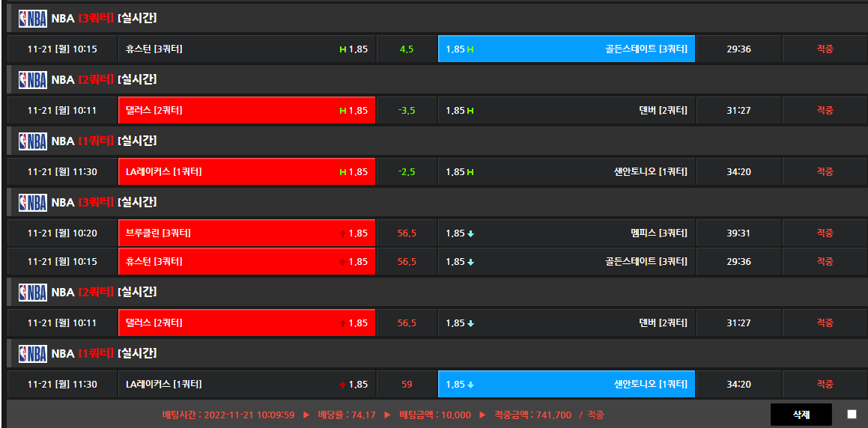Click the 39:31 score cell
This screenshot has height=428, width=868.
(738, 233)
